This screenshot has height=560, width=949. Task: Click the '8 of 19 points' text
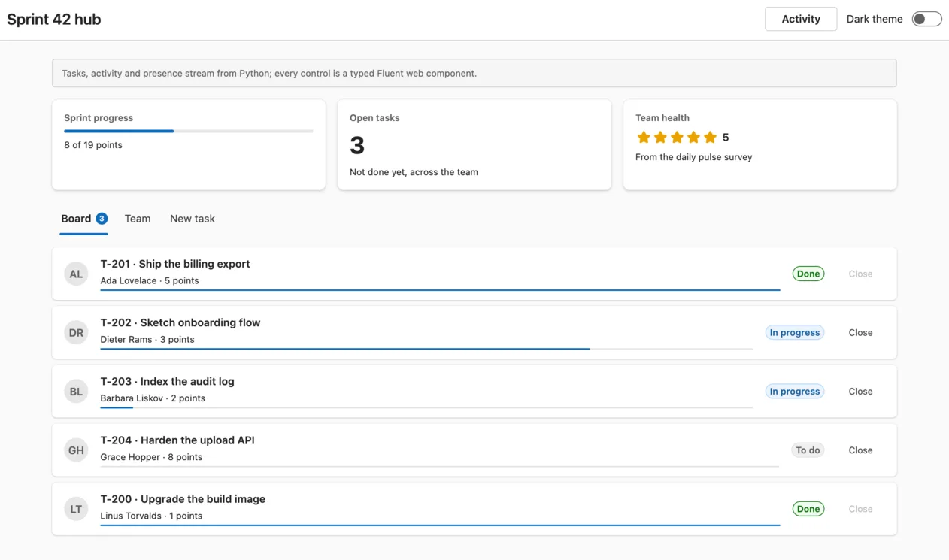point(93,144)
